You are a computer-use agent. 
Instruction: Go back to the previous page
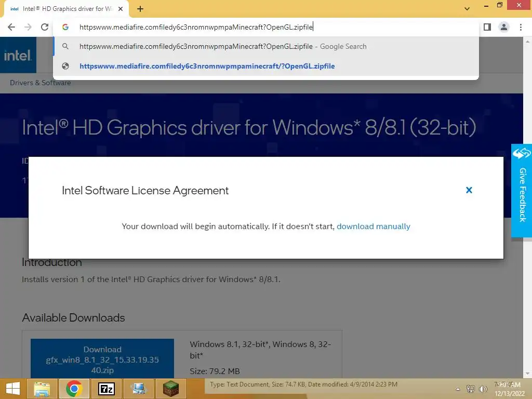(x=11, y=27)
